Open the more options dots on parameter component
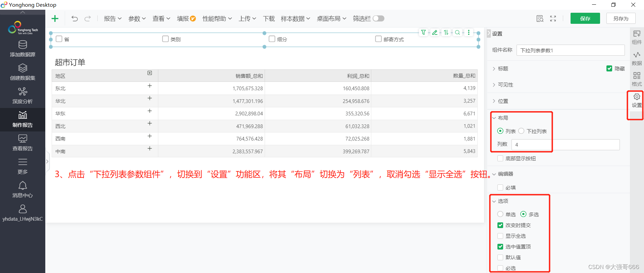Screen dimensions: 644x273 pyautogui.click(x=469, y=32)
